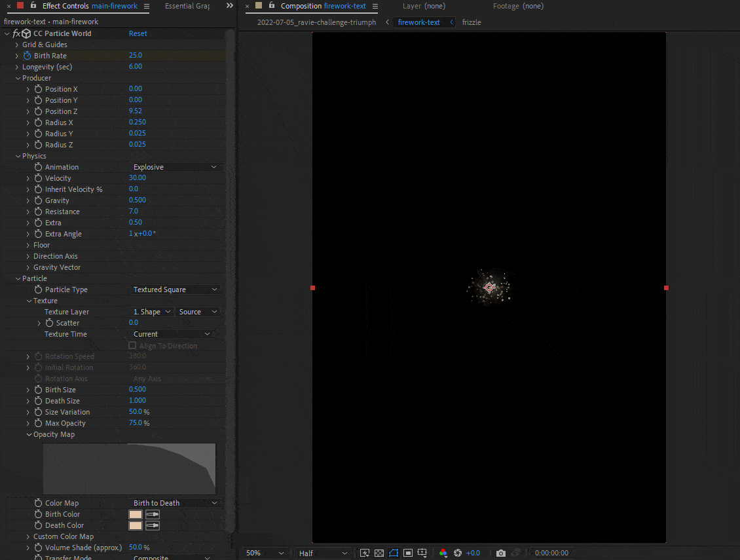Toggle the fx switch for CC Particle World
Viewport: 740px width, 560px height.
point(16,33)
